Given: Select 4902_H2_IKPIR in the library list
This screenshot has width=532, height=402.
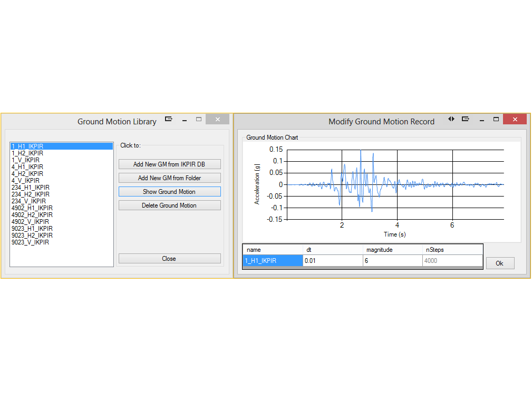Looking at the screenshot, I should click(32, 215).
